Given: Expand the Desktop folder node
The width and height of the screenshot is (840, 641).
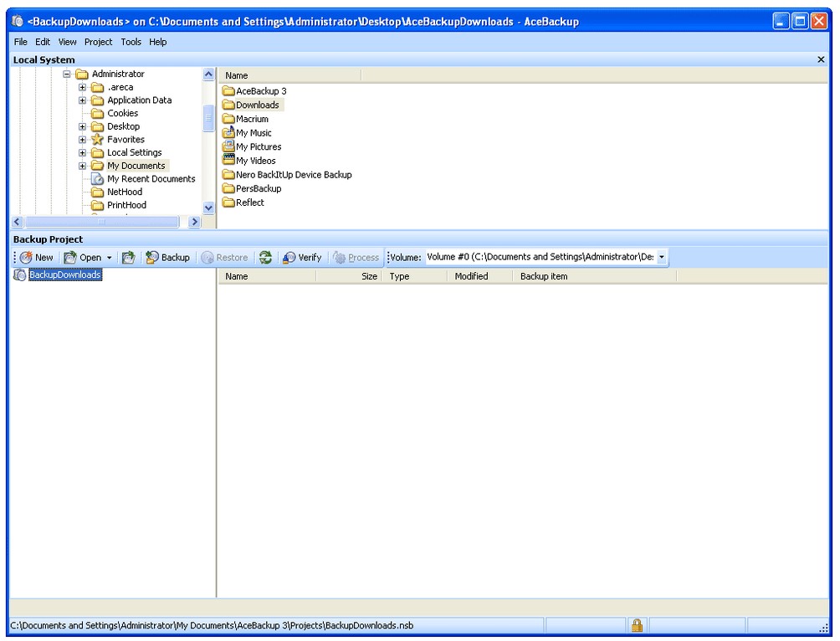Looking at the screenshot, I should click(82, 126).
